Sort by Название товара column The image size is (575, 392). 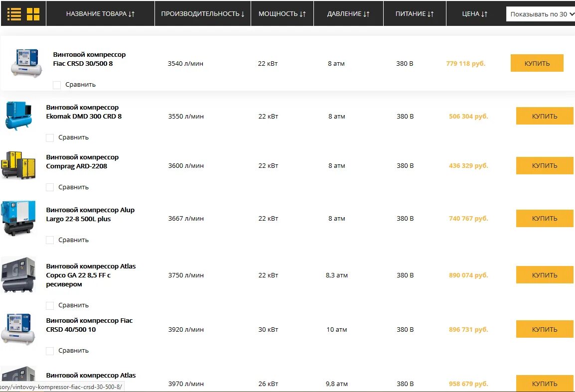click(x=100, y=14)
